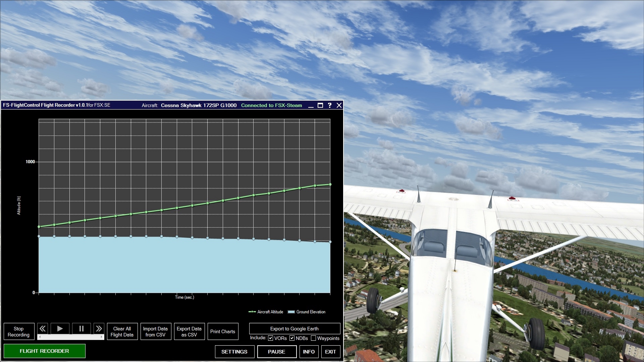Click the Clear All Flight Data button

coord(122,331)
